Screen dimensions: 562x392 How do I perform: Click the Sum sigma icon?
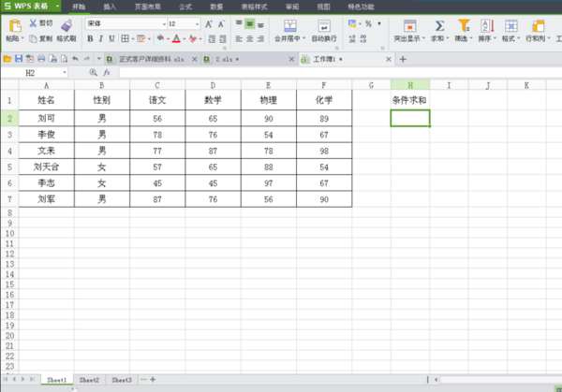[439, 26]
